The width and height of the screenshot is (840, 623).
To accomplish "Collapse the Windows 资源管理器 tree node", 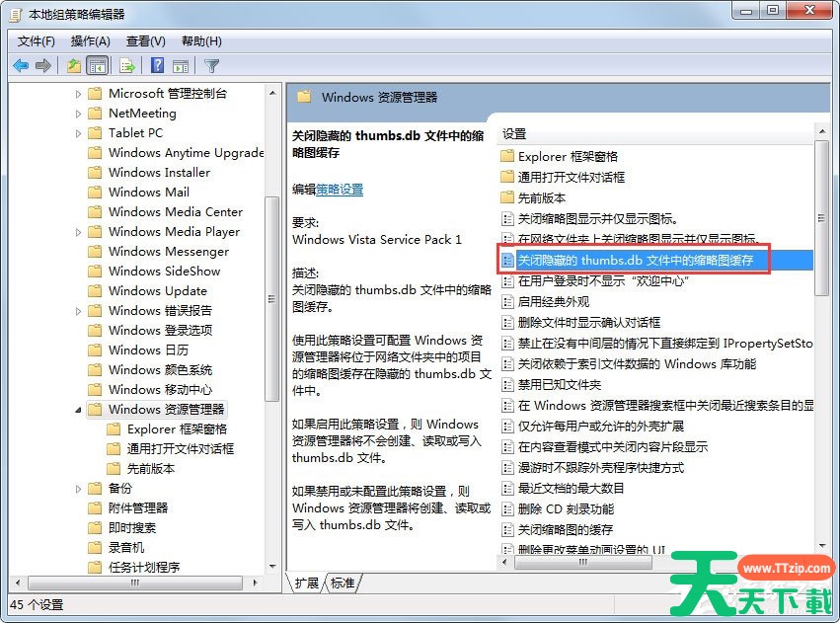I will click(78, 410).
